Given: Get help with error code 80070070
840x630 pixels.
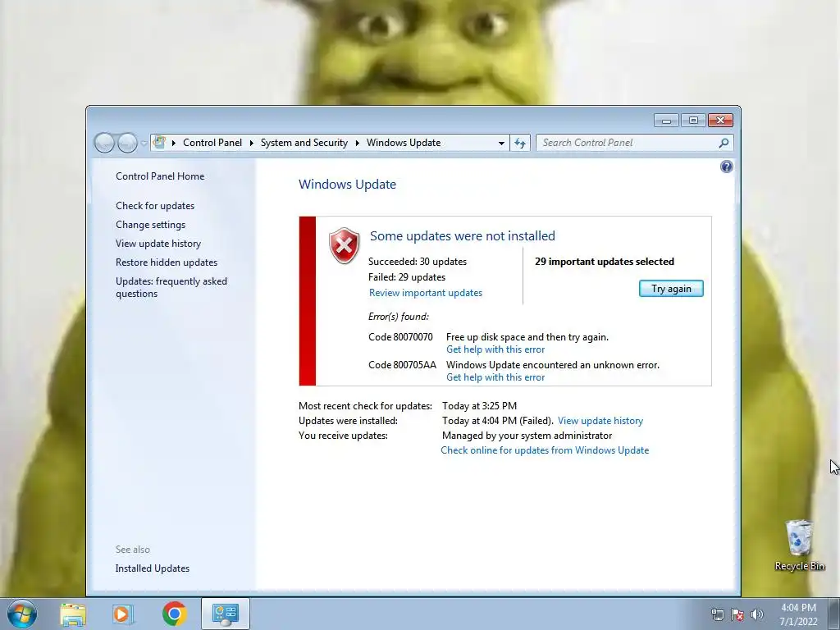Looking at the screenshot, I should pyautogui.click(x=495, y=349).
